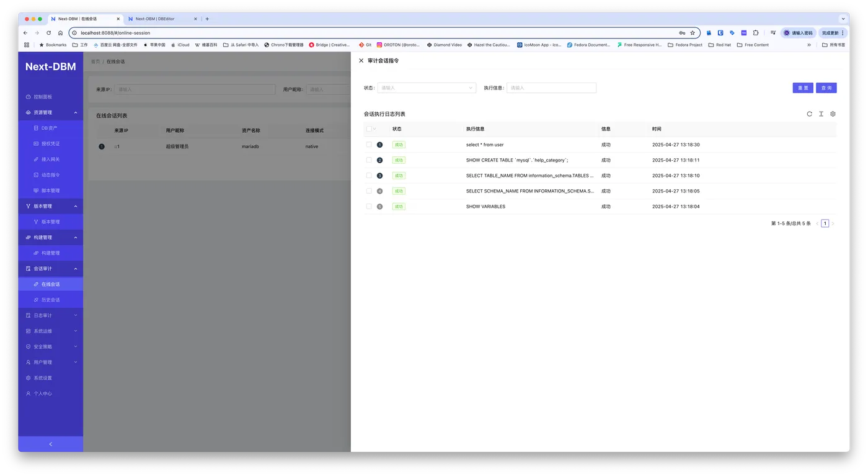Screen dimensions: 868x476
Task: Open 历史会话 in the sidebar menu
Action: pyautogui.click(x=51, y=300)
